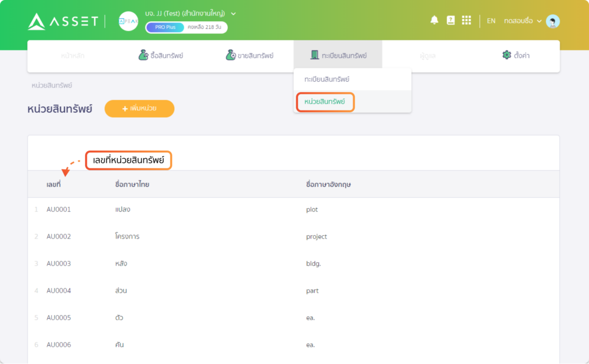Click the sell asset money bag icon
The width and height of the screenshot is (589, 364).
(x=230, y=55)
